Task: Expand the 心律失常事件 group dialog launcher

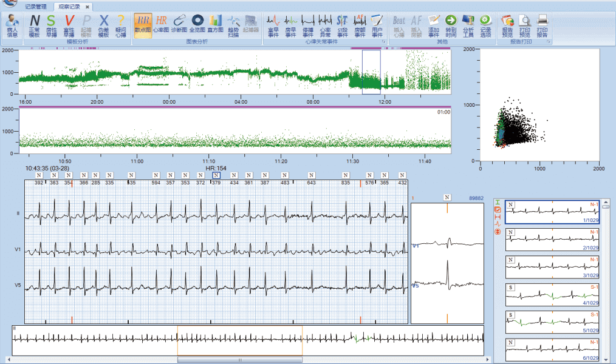Action: coord(383,42)
